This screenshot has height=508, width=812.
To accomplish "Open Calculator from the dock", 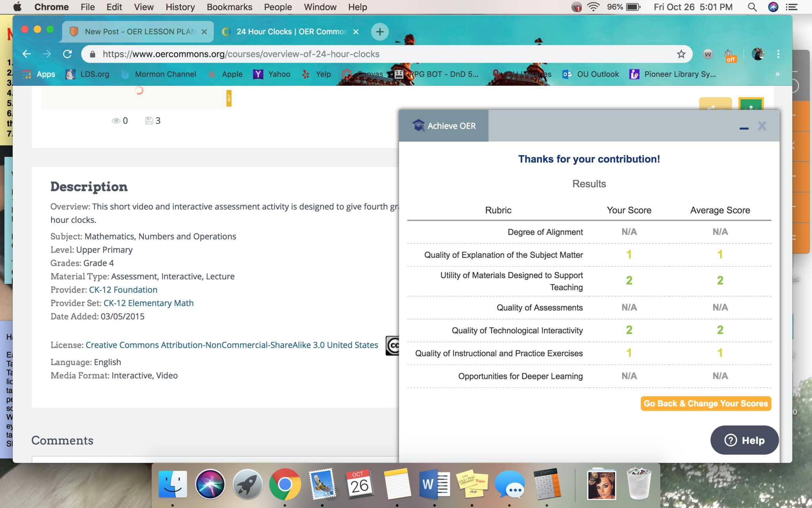I will point(547,484).
